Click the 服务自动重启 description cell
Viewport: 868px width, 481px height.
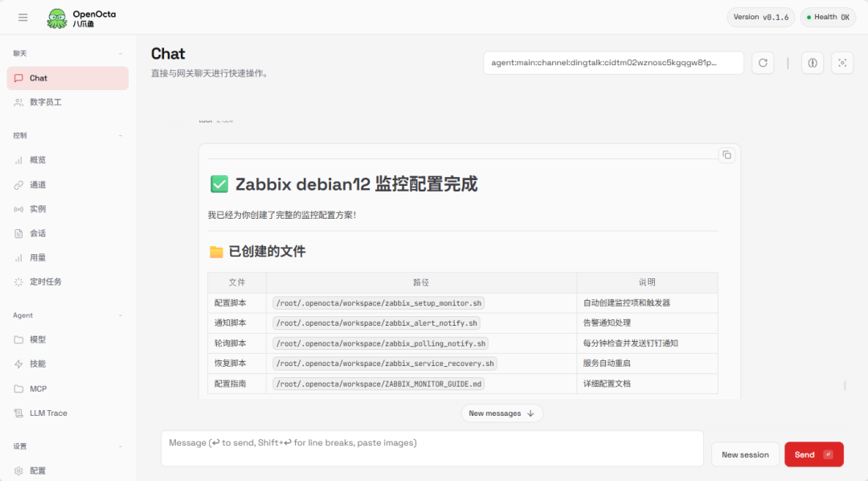647,364
